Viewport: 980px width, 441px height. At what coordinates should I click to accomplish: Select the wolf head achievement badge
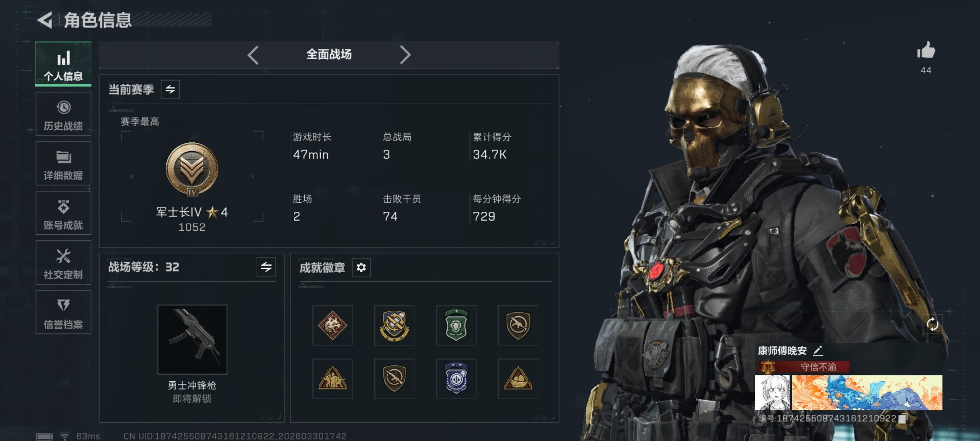(x=332, y=325)
